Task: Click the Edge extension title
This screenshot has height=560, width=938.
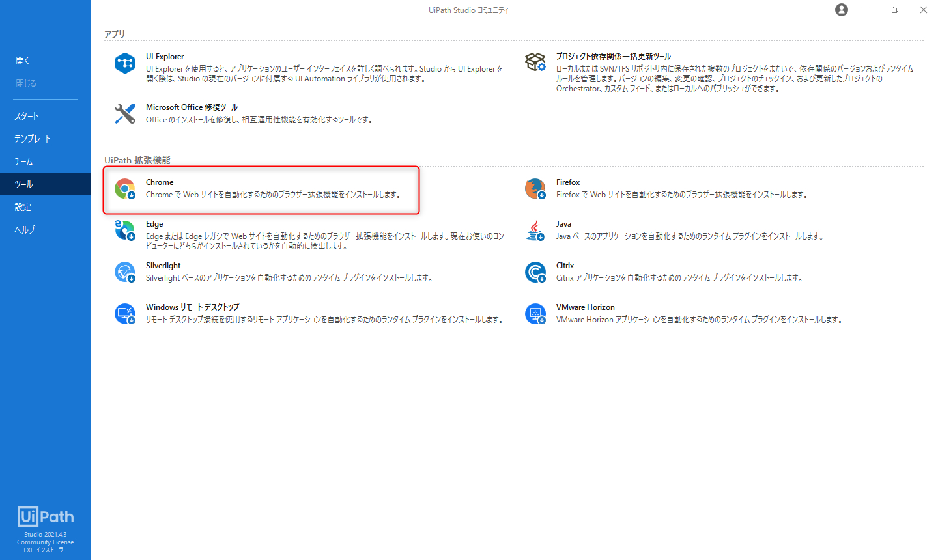Action: [x=154, y=224]
